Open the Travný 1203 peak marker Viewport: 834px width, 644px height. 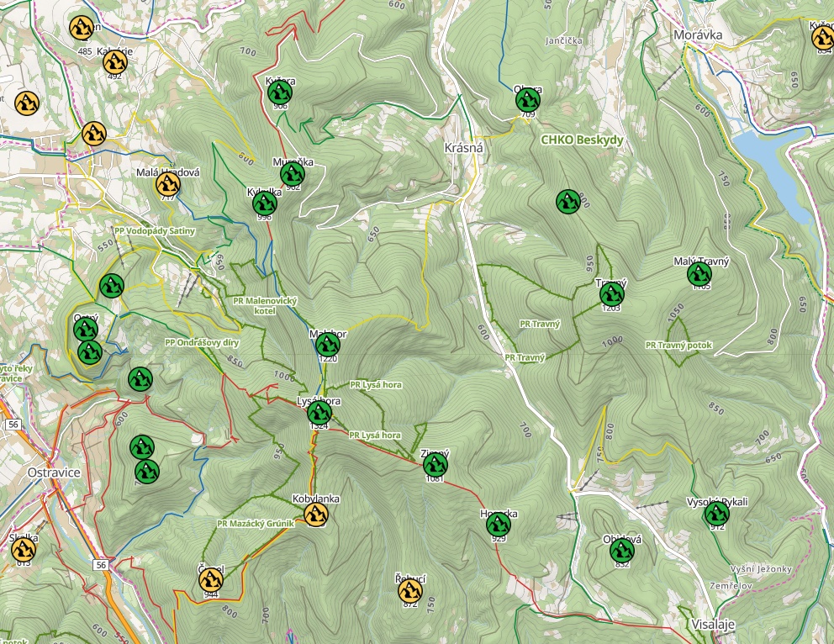pos(612,294)
